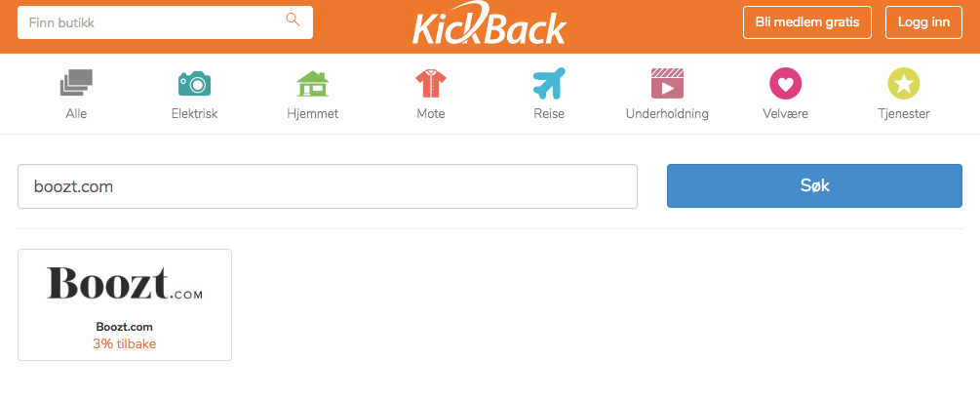Click the 3% tilbake cashback text

point(125,344)
